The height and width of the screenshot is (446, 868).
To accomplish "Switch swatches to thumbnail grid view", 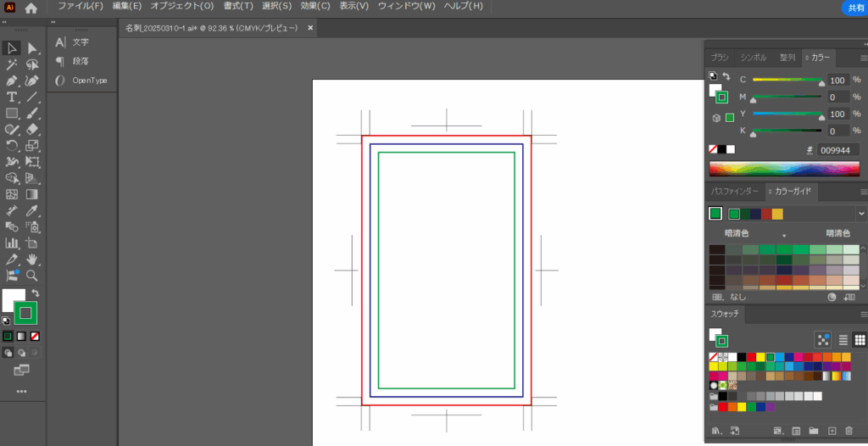I will tap(859, 340).
